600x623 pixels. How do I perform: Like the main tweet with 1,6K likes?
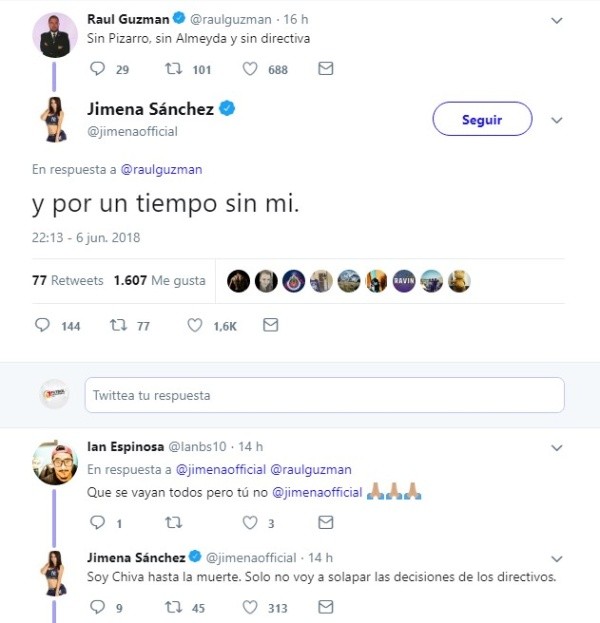[194, 326]
